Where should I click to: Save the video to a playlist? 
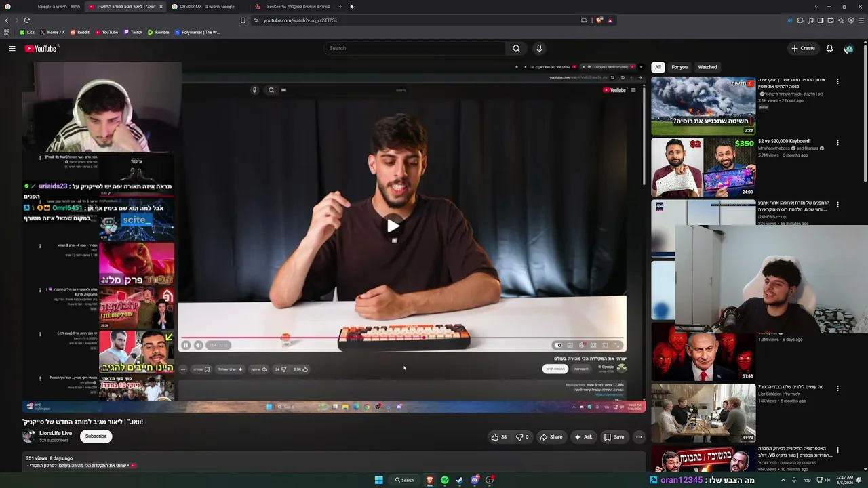(x=614, y=437)
